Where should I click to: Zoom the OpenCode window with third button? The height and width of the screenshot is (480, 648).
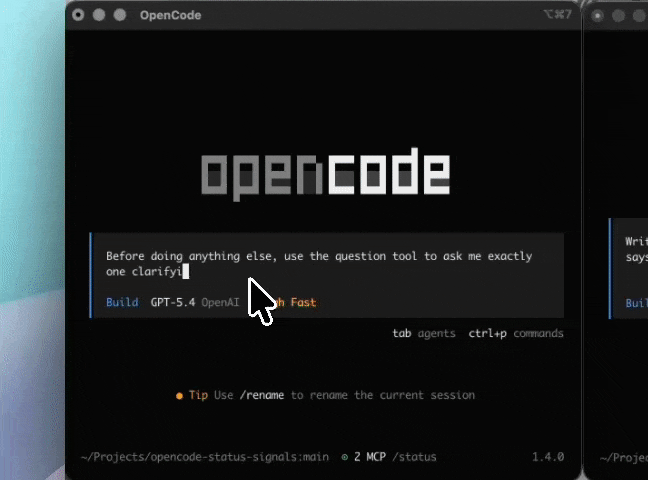point(120,15)
